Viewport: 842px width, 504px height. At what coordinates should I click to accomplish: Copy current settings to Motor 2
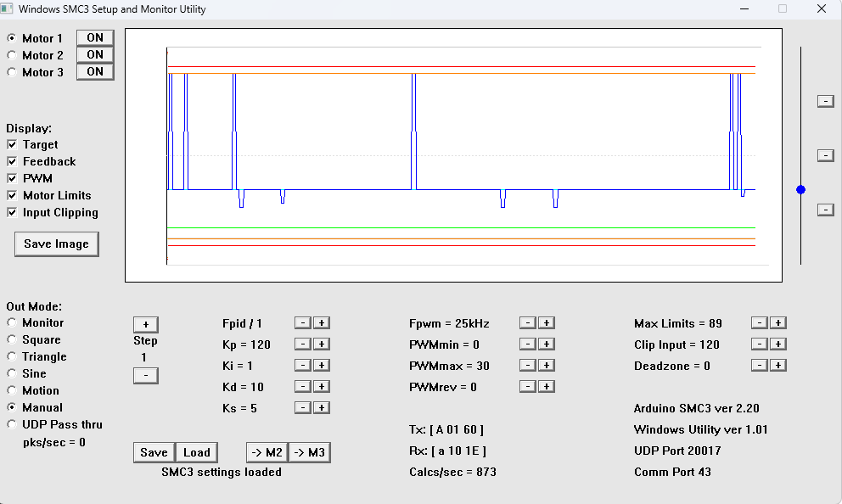[267, 451]
